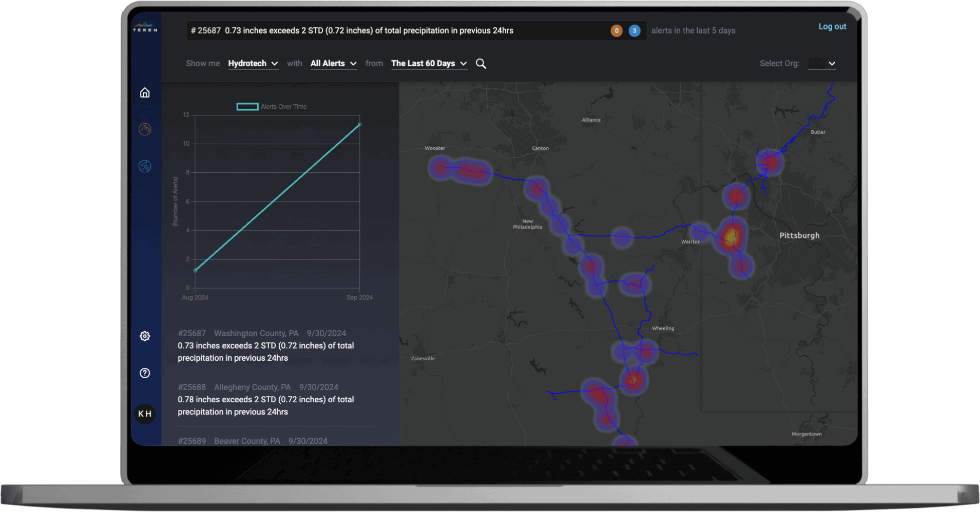Select alert #25688 Allegheny County in list
Screen dimensions: 980x512
(x=266, y=400)
